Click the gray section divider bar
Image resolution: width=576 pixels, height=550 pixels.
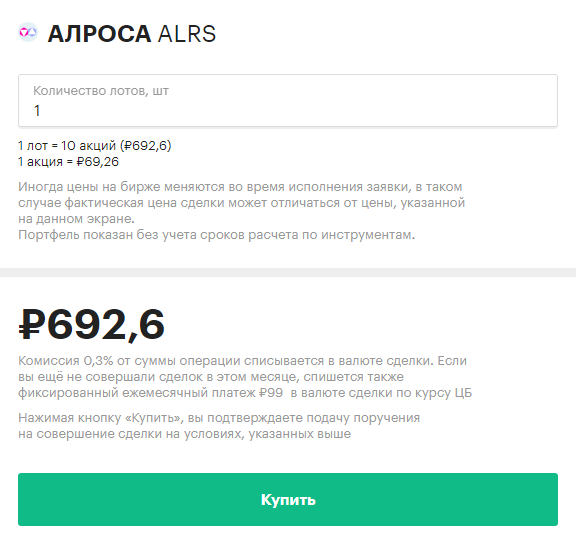(x=288, y=272)
